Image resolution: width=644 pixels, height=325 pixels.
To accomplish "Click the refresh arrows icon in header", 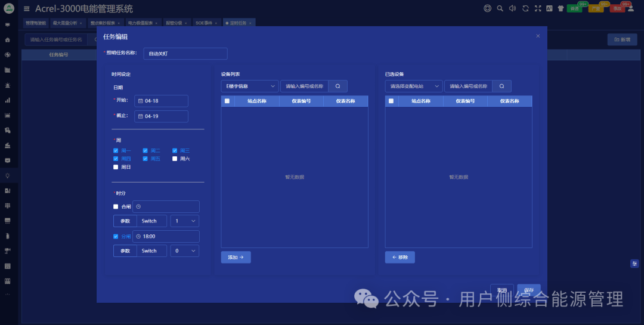I will [x=525, y=8].
